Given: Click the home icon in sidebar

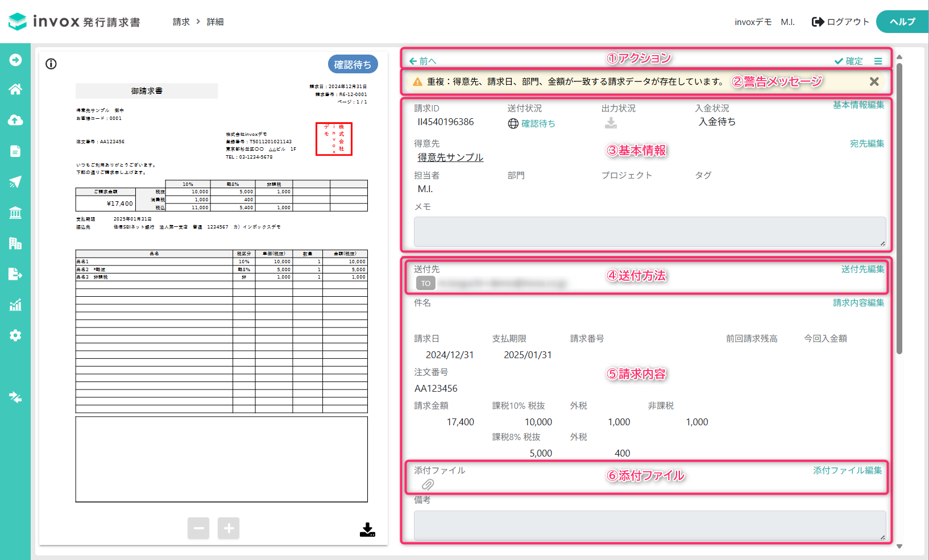Looking at the screenshot, I should pos(15,89).
